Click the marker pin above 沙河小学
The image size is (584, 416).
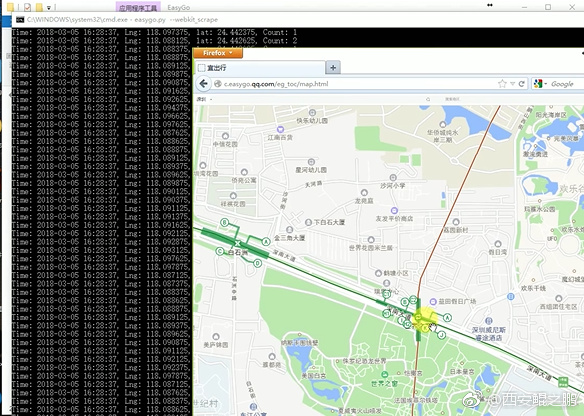[x=393, y=177]
